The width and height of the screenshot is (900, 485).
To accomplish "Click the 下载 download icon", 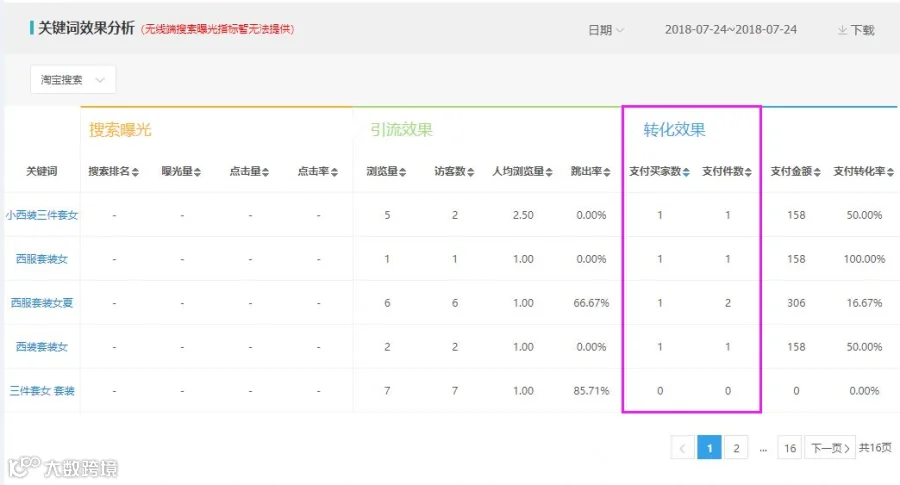I will pos(842,30).
